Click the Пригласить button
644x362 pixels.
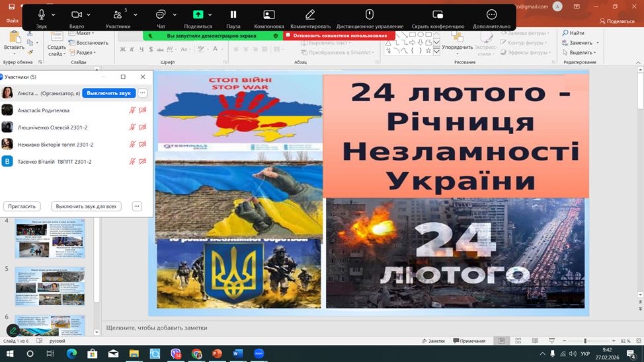[x=22, y=206]
